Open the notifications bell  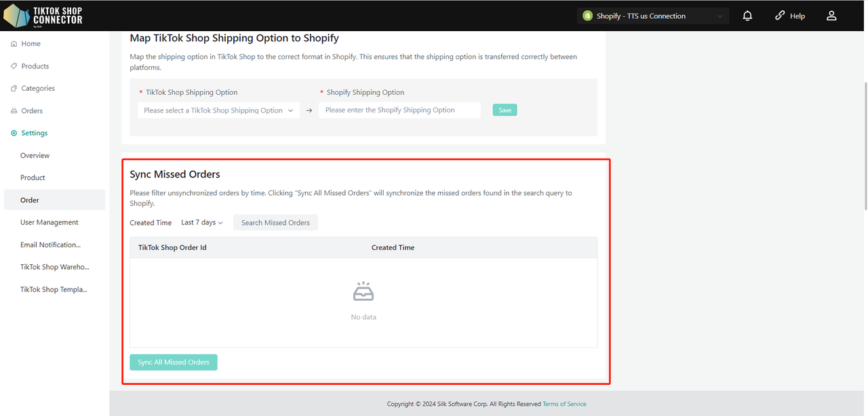[x=747, y=16]
